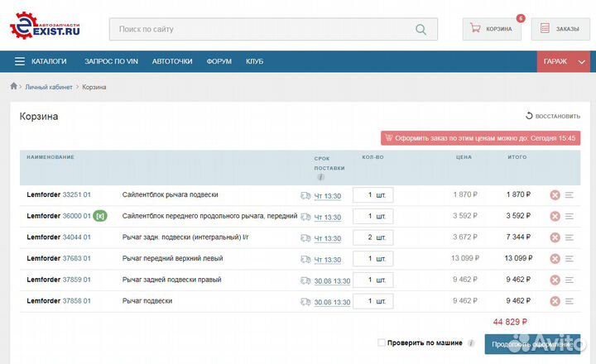
Task: Click the home icon in breadcrumbs
Action: point(14,86)
